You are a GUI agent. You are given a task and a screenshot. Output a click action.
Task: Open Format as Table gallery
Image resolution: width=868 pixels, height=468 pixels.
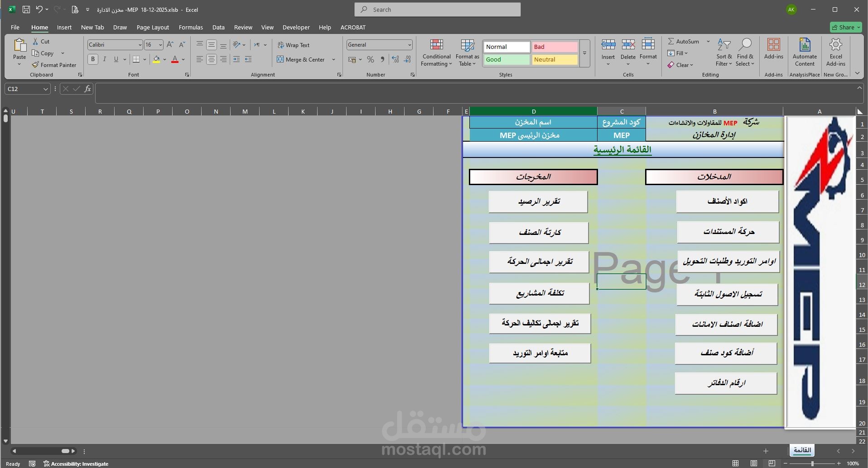[x=467, y=53]
